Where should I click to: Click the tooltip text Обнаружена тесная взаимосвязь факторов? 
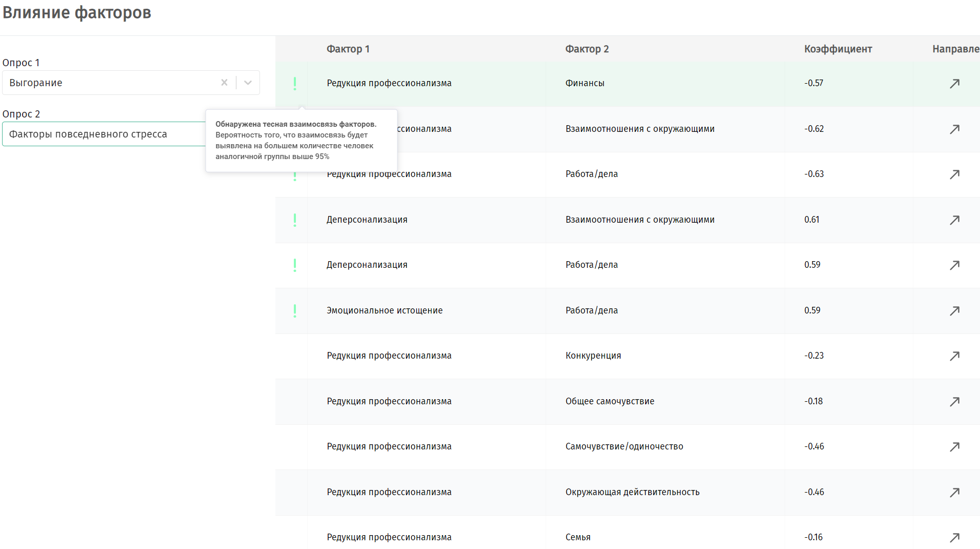(x=296, y=124)
